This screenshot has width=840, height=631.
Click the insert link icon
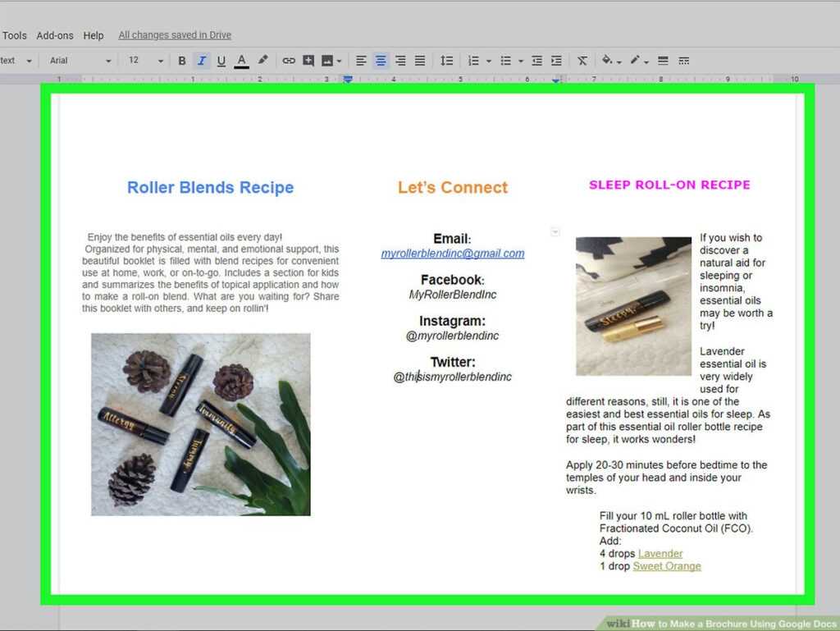289,61
